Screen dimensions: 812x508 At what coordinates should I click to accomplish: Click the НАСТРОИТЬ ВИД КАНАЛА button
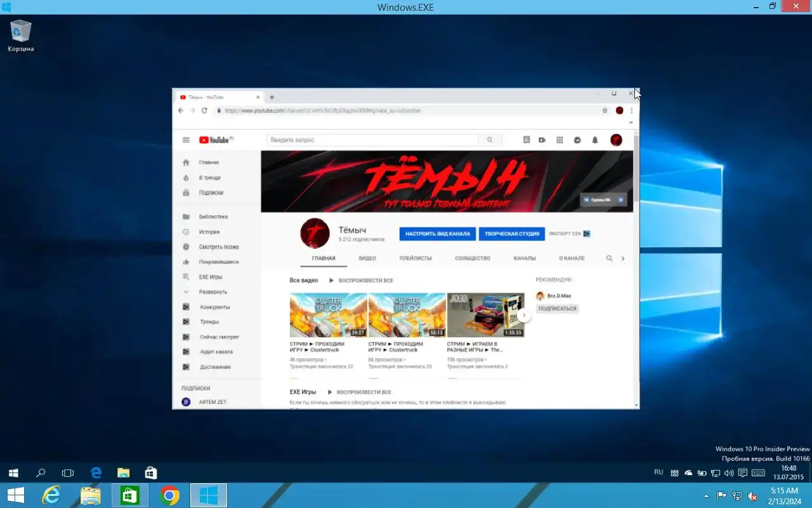438,234
